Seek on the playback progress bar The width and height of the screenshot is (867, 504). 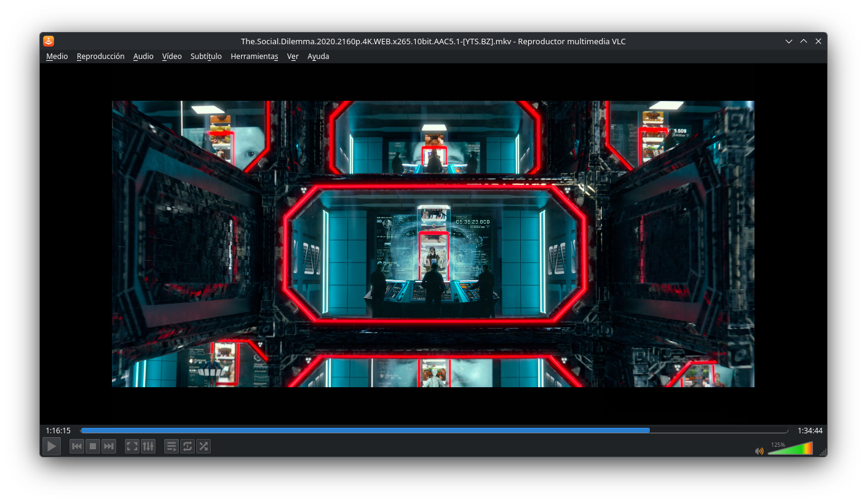(x=434, y=430)
